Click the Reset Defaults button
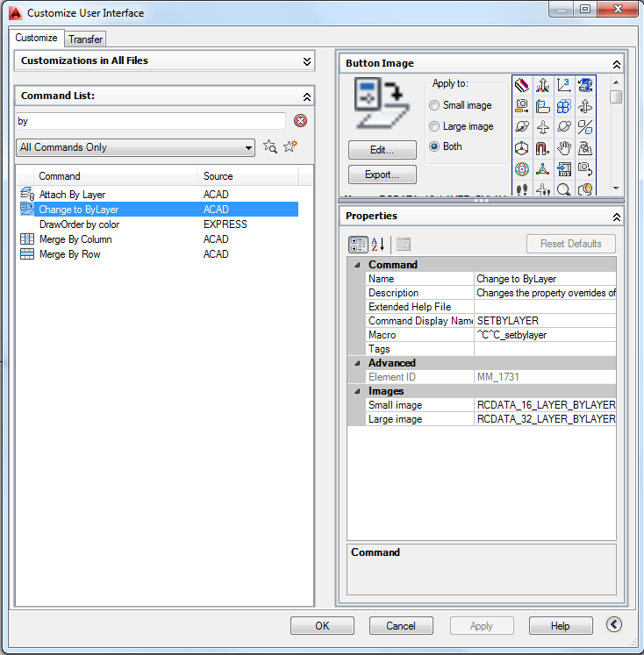 [x=571, y=244]
